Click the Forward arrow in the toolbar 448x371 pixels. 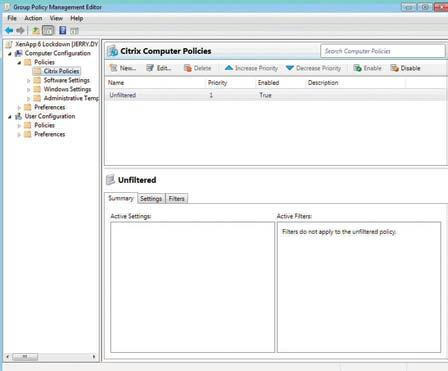coord(20,31)
